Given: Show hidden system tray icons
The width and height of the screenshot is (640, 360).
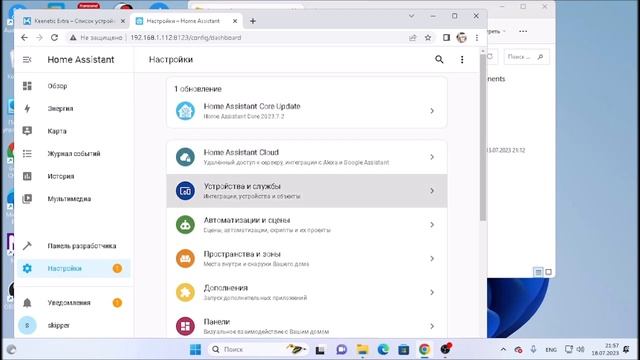Looking at the screenshot, I should [x=503, y=349].
